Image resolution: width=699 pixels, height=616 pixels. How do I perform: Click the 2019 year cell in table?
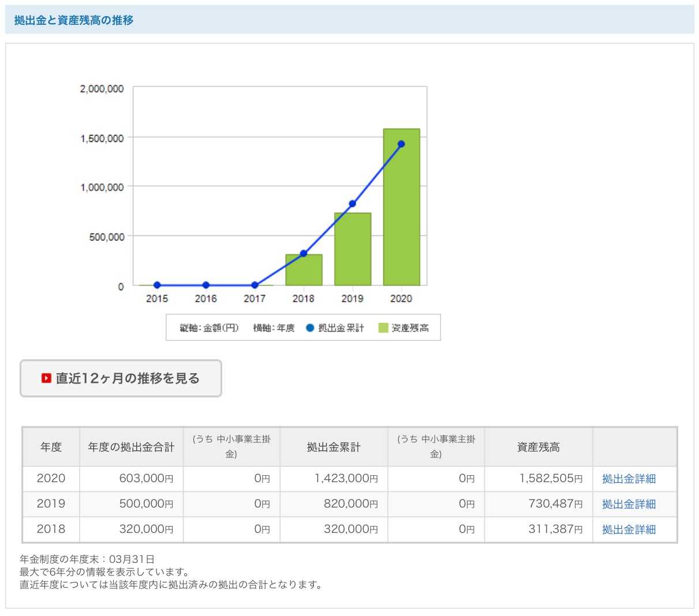tap(51, 504)
